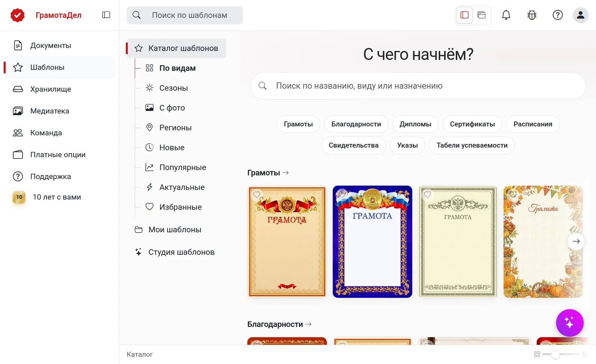The height and width of the screenshot is (364, 596).
Task: Filter by Сертификаты chip
Action: 472,124
